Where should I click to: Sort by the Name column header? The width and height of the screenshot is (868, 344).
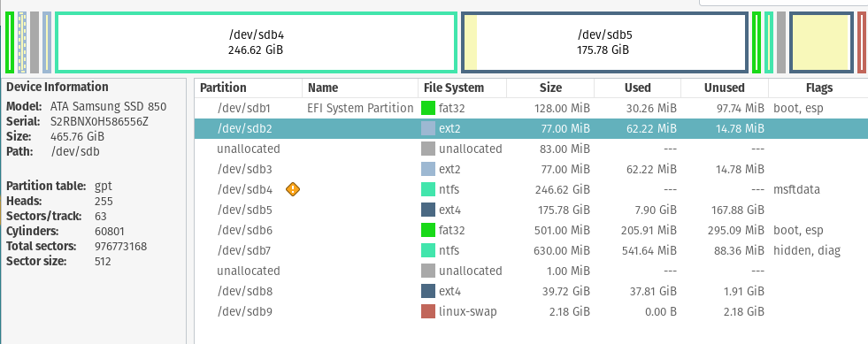pyautogui.click(x=360, y=88)
